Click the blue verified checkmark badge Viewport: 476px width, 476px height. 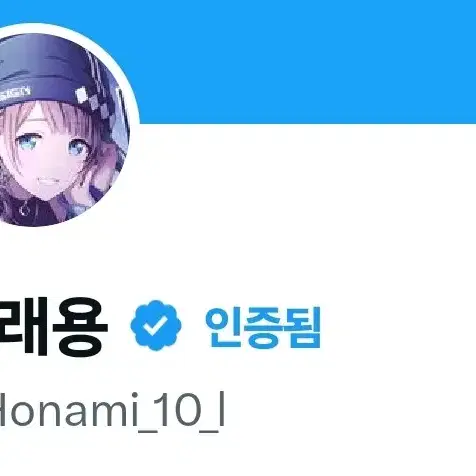click(x=156, y=325)
